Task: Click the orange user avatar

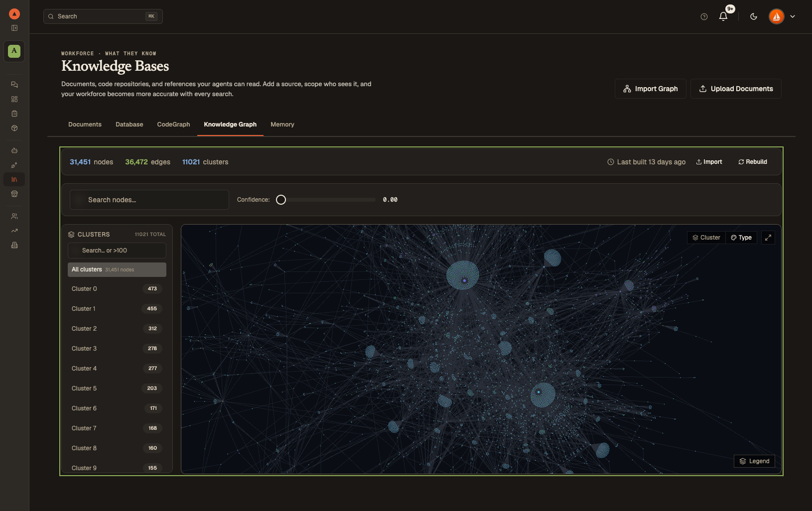Action: 776,16
